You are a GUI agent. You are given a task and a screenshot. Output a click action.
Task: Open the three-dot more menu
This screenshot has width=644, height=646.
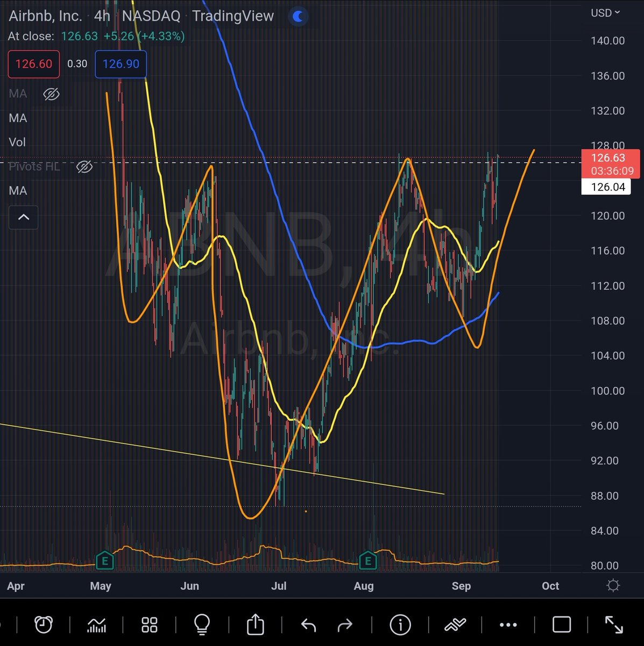508,625
